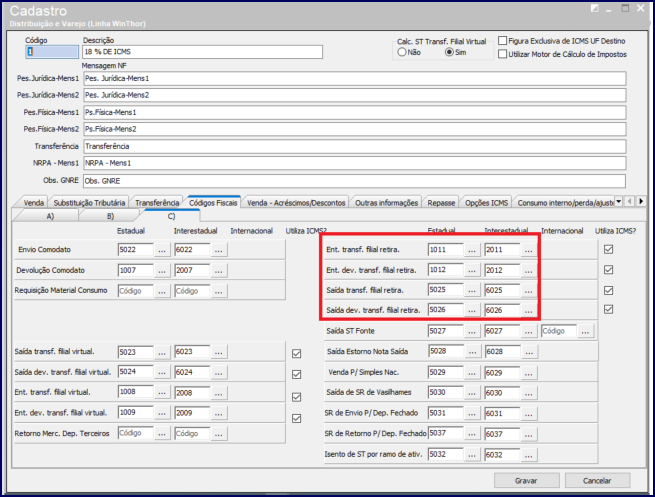Open the Opções ICMS tab
Viewport: 655px width, 497px height.
point(486,203)
